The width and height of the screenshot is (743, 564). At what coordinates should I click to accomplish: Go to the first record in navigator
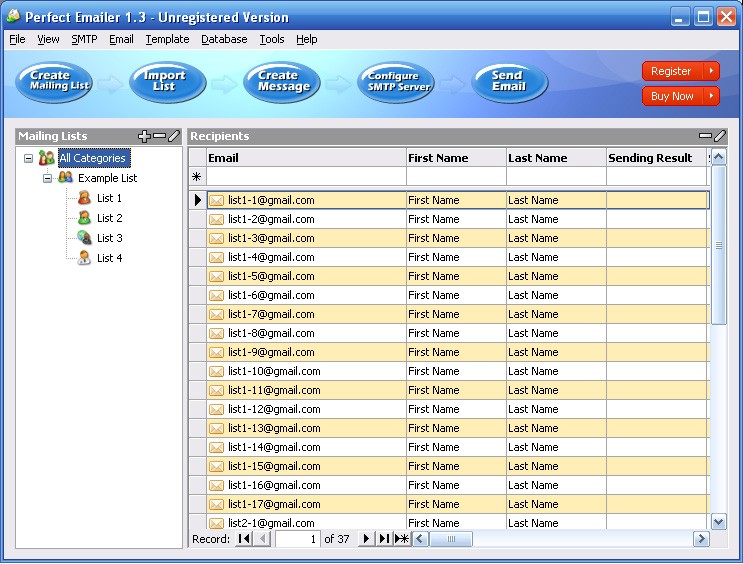[x=244, y=539]
